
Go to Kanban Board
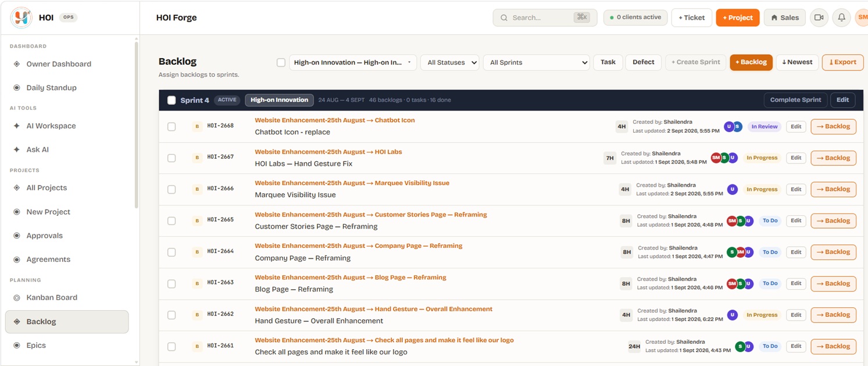[x=67, y=297]
